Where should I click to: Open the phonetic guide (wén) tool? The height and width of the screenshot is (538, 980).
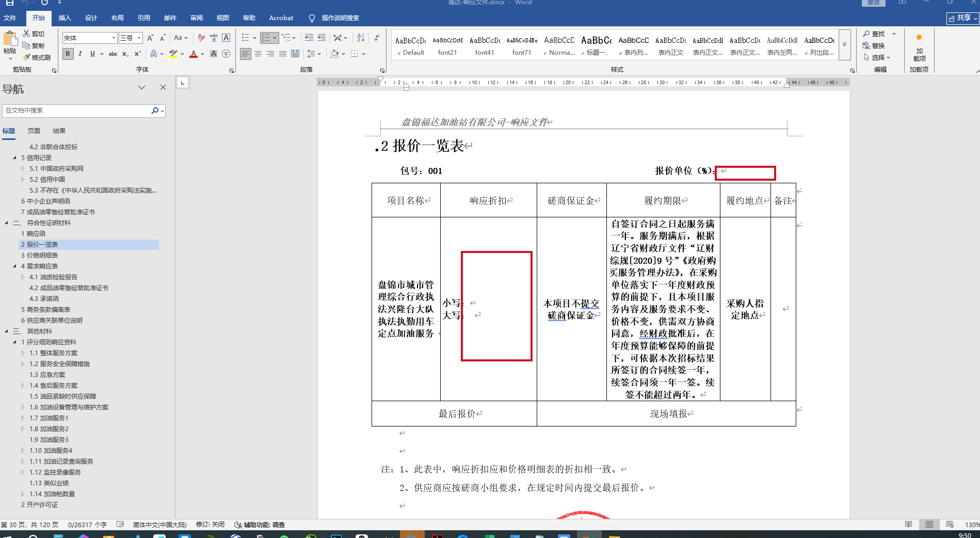coord(214,38)
